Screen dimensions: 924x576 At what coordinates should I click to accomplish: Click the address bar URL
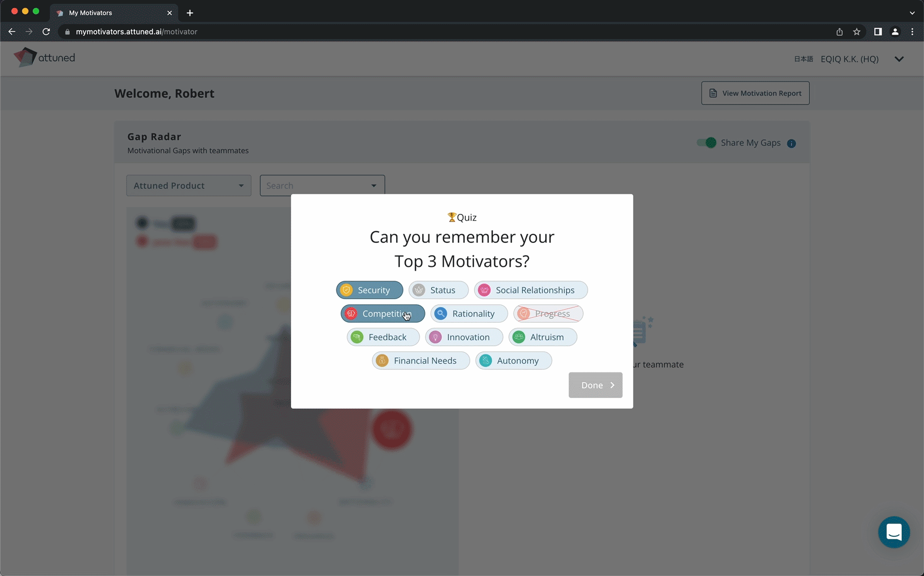pos(137,32)
